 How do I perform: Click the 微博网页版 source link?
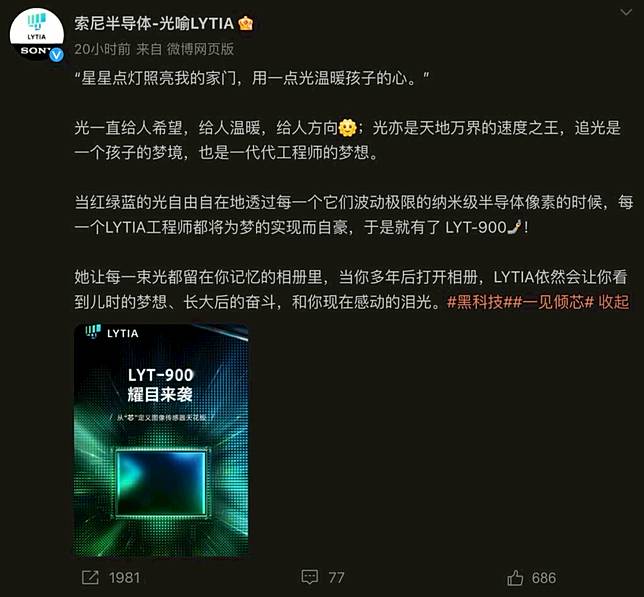pyautogui.click(x=200, y=49)
